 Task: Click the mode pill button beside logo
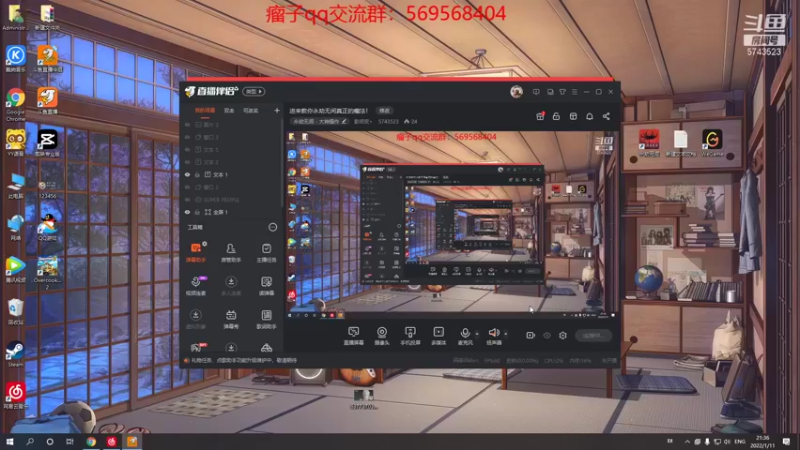254,91
